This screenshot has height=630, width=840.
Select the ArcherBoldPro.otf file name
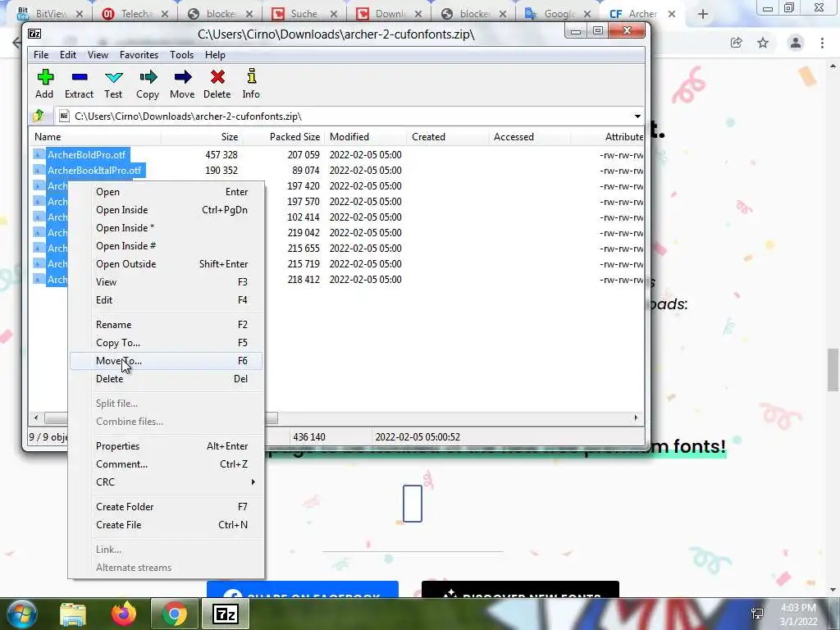click(x=87, y=155)
